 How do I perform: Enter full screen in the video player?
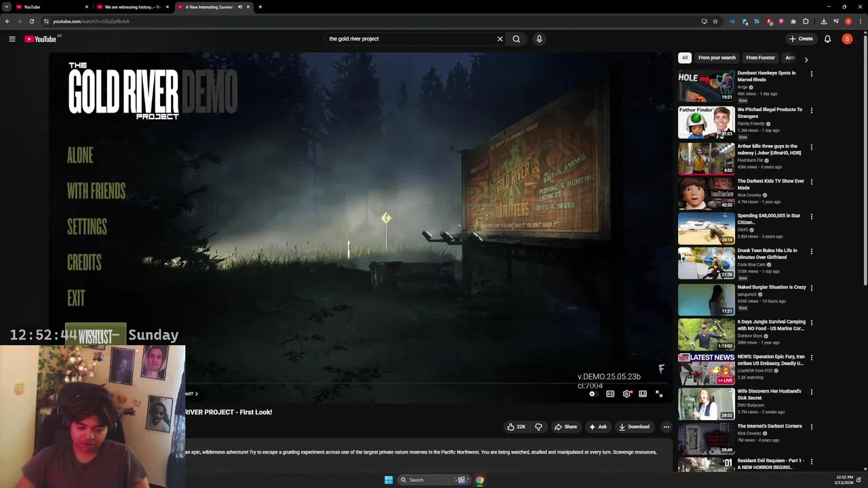659,394
